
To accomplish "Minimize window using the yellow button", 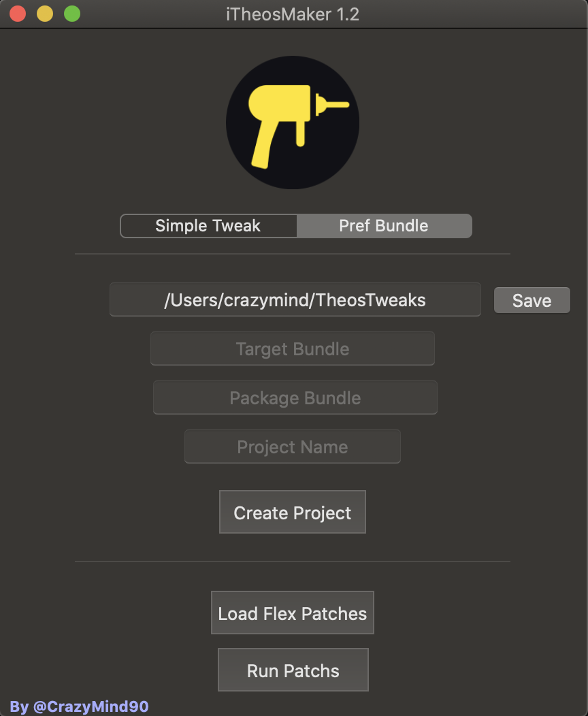I will click(x=45, y=14).
